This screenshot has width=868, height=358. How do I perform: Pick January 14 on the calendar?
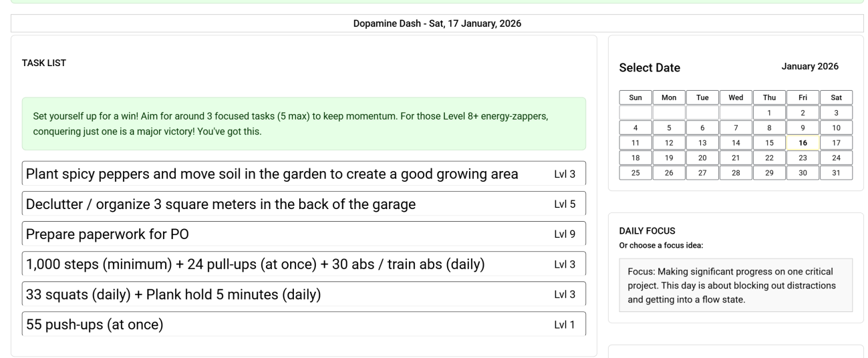coord(736,143)
